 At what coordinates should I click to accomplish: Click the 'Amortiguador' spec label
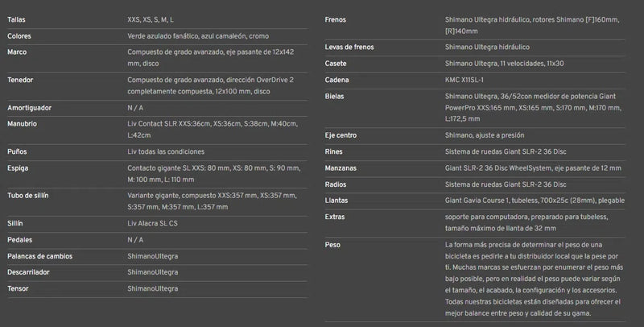[29, 108]
